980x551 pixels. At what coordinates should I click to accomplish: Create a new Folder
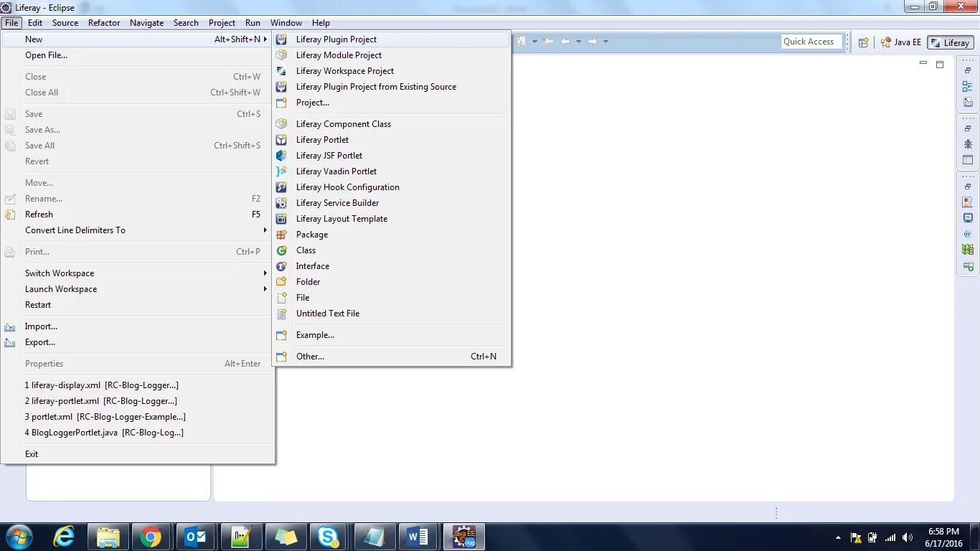tap(391, 282)
